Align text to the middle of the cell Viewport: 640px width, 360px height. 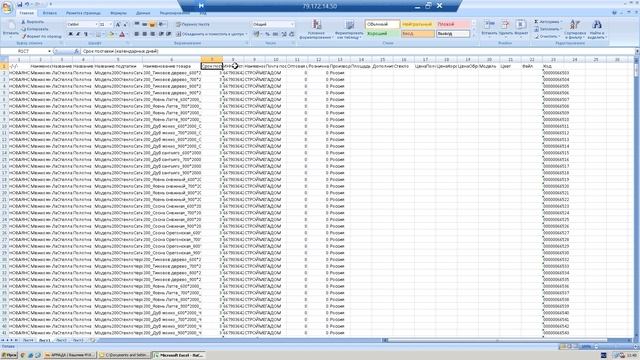(144, 24)
